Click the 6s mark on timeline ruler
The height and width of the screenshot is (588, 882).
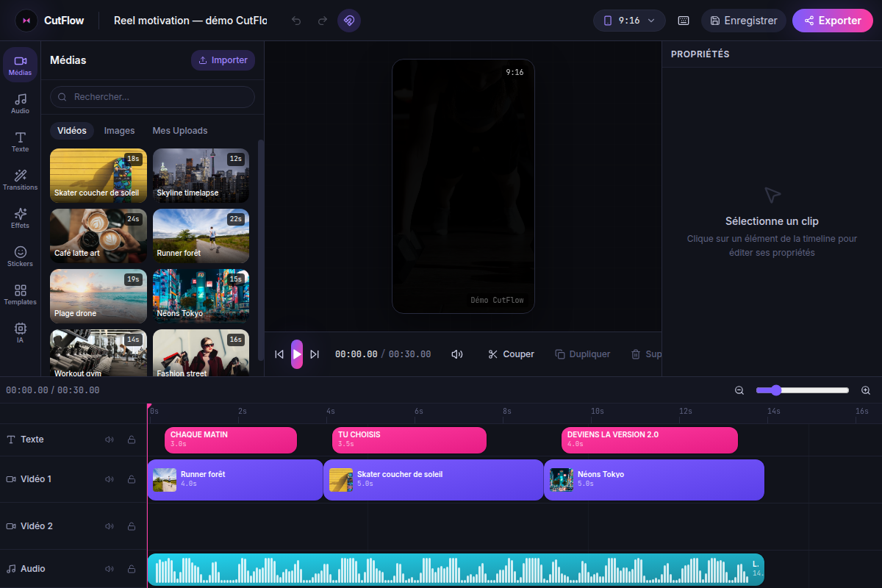tap(420, 412)
